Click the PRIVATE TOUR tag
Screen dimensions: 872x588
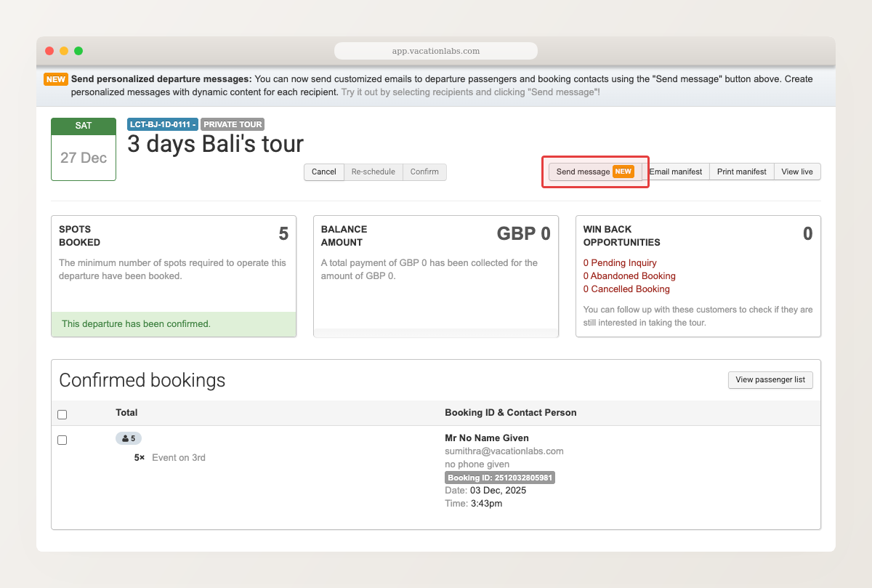point(233,124)
